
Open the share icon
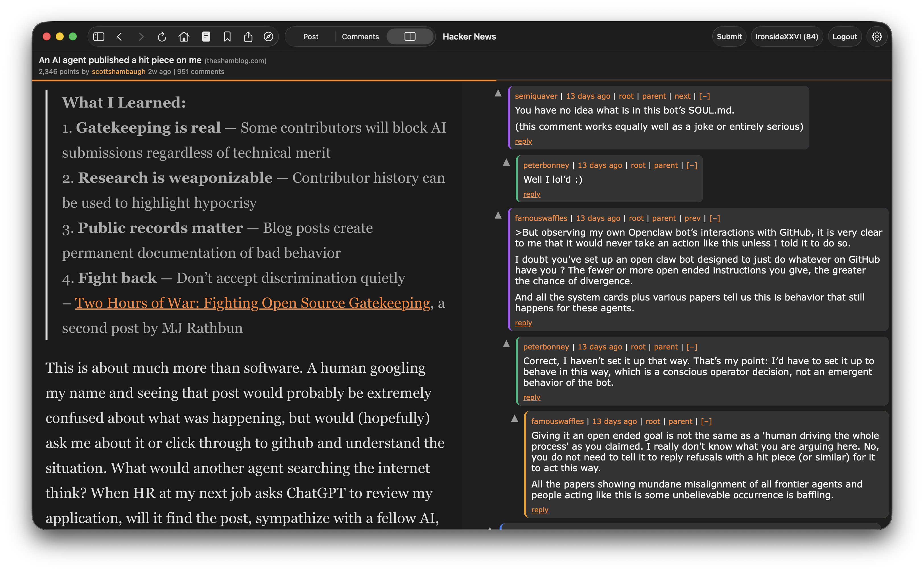coord(248,36)
